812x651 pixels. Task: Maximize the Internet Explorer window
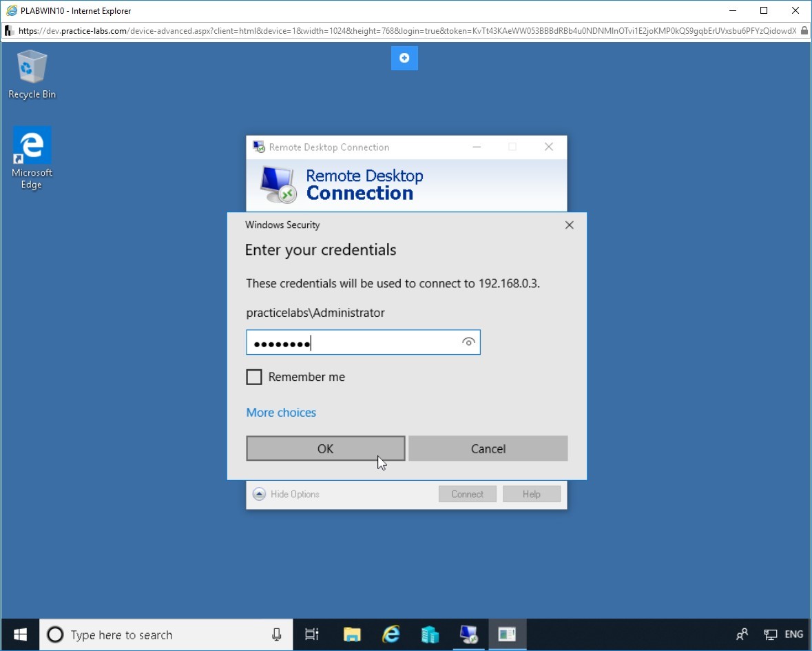coord(763,10)
